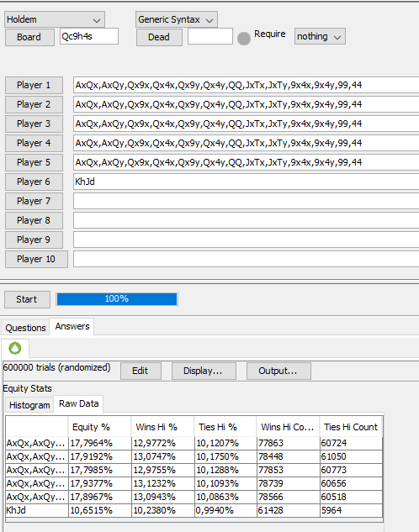The height and width of the screenshot is (532, 419).
Task: Click the Player 10 button
Action: pyautogui.click(x=36, y=259)
